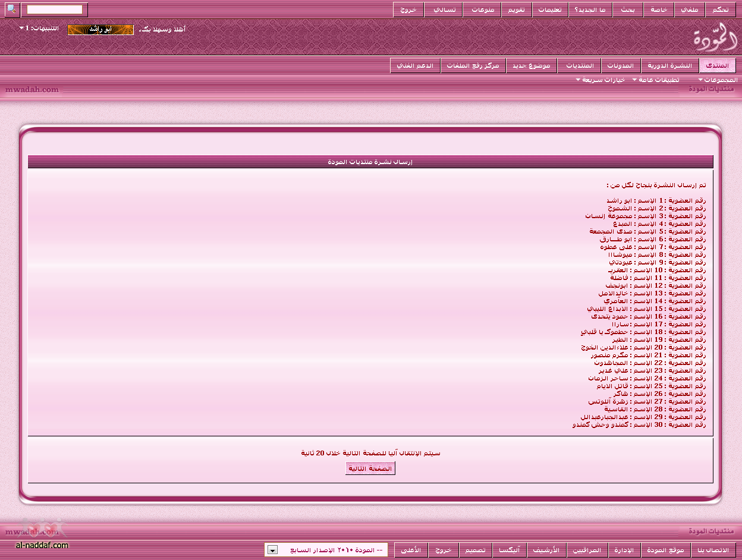
Task: Click the search magnifier icon
Action: coord(12,10)
